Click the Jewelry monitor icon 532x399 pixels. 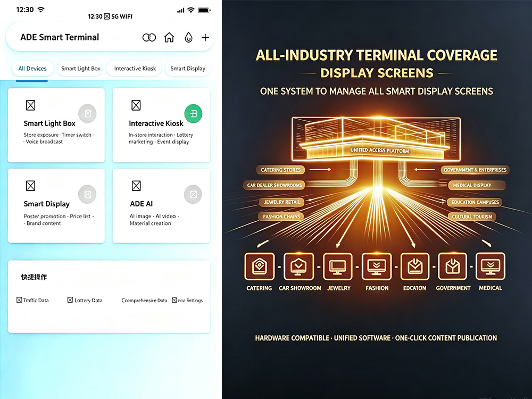338,267
